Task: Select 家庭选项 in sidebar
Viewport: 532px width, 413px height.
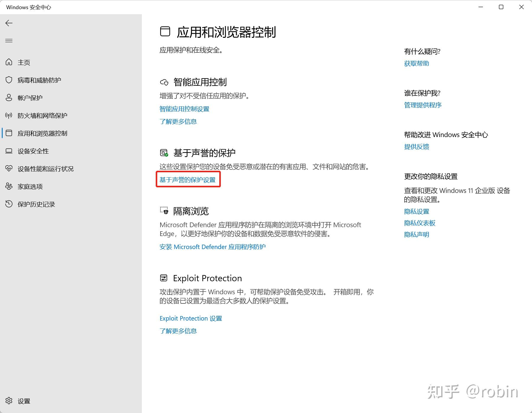Action: [x=30, y=186]
